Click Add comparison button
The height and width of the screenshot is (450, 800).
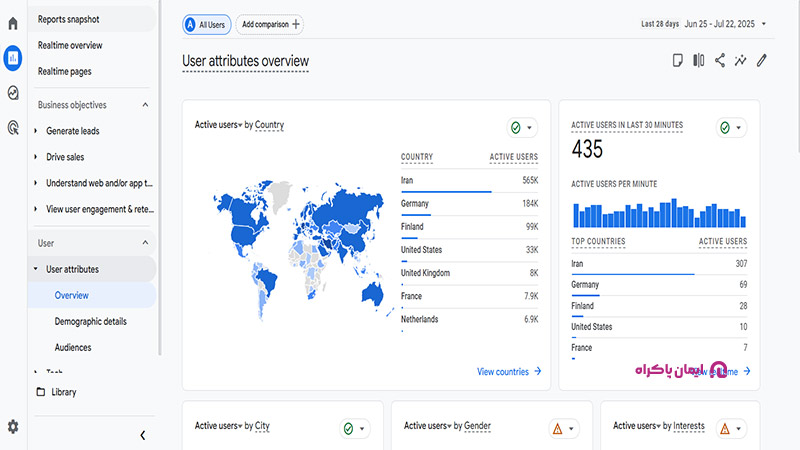269,24
